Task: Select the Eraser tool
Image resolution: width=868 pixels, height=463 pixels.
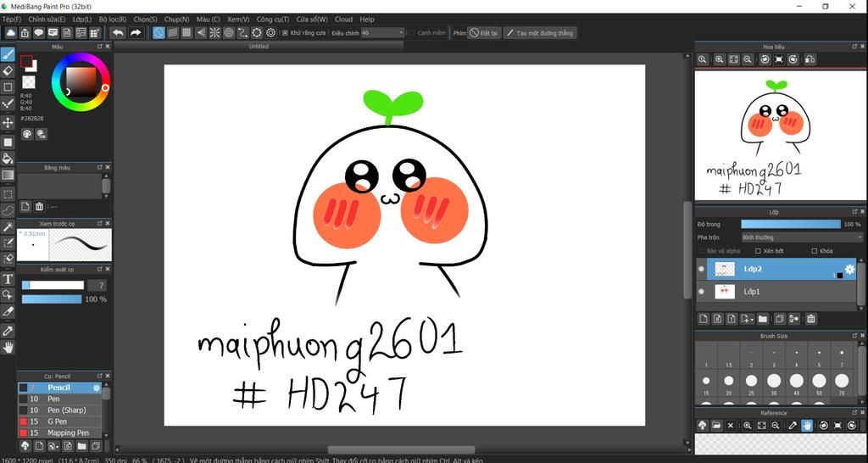Action: point(8,71)
